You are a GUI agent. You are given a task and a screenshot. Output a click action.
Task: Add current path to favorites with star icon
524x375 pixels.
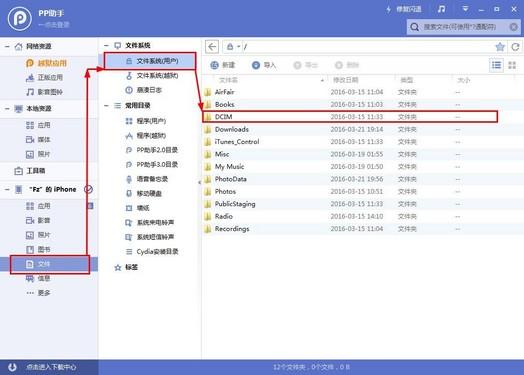pyautogui.click(x=500, y=47)
